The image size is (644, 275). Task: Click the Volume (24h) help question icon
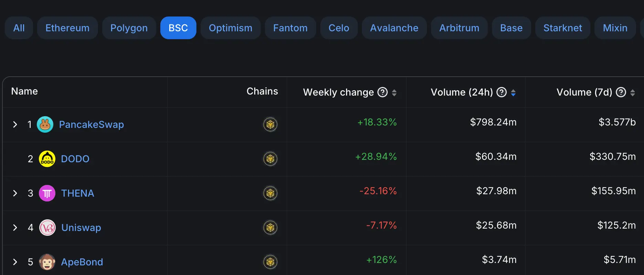coord(502,92)
